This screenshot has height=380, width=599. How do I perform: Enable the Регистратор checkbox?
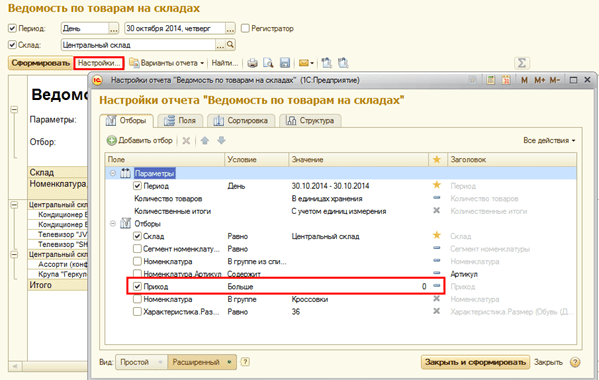tap(245, 28)
